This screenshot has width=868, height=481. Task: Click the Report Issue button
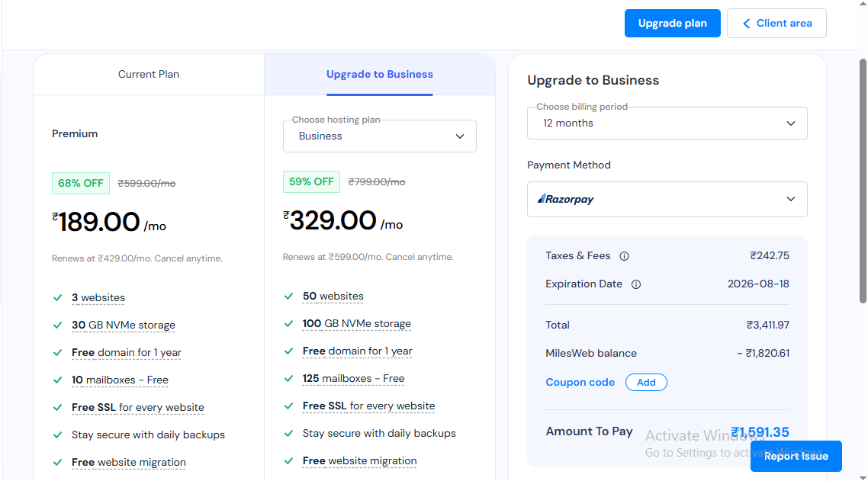796,456
